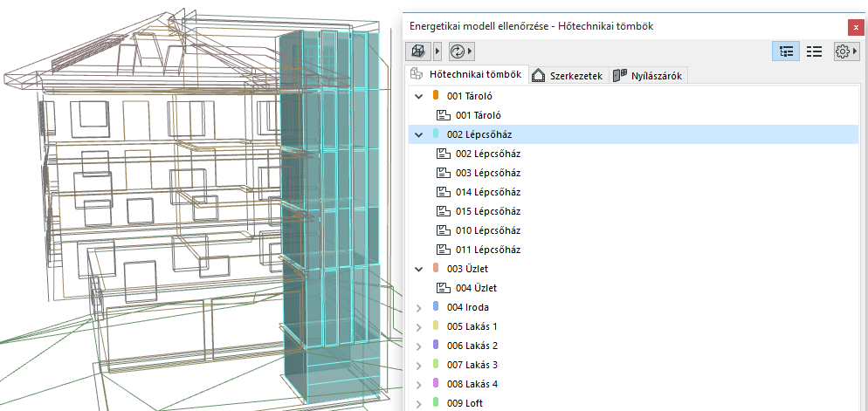Click zone icon beside 001 Tároló child item

coord(442,115)
